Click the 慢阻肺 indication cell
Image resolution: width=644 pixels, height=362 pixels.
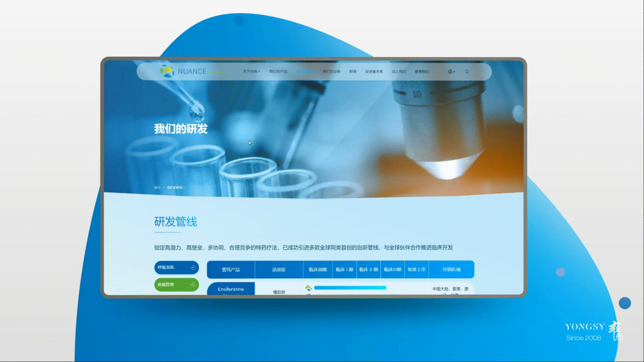279,292
